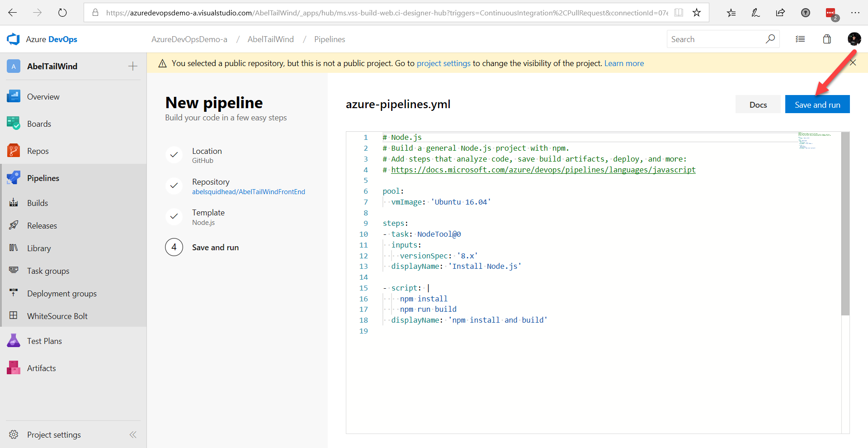Click the share page icon
Viewport: 868px width, 448px height.
[x=780, y=13]
